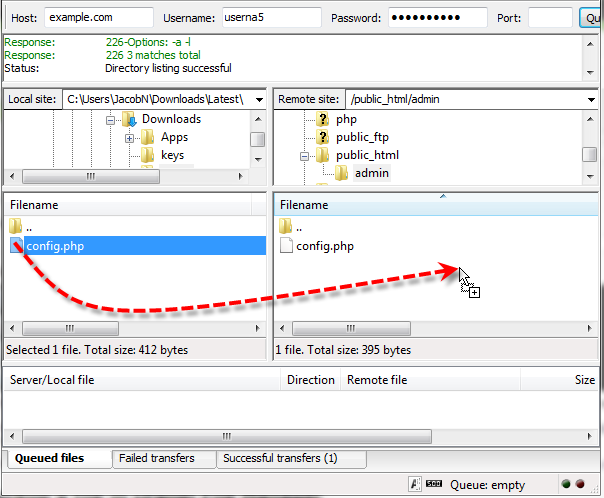Click the remote tree scroll up arrow
The width and height of the screenshot is (604, 498).
(x=590, y=119)
